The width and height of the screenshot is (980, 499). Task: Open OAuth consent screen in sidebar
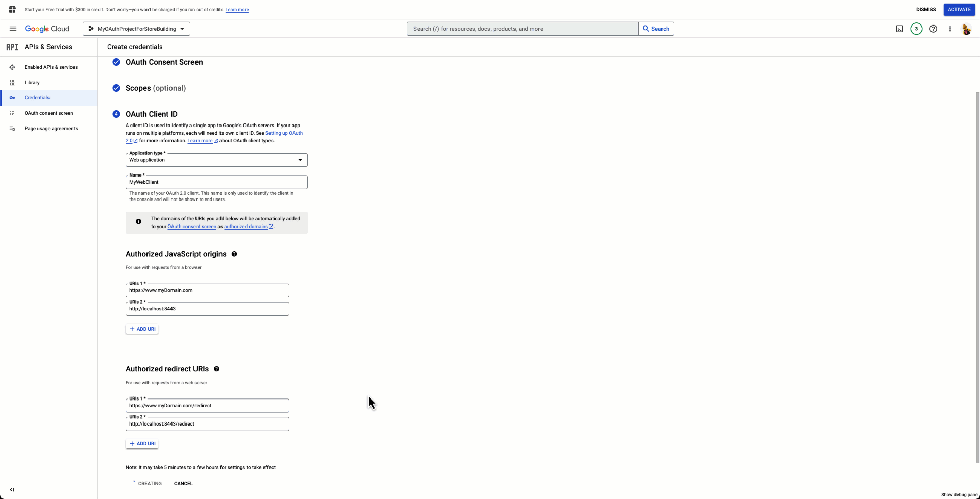(x=48, y=113)
